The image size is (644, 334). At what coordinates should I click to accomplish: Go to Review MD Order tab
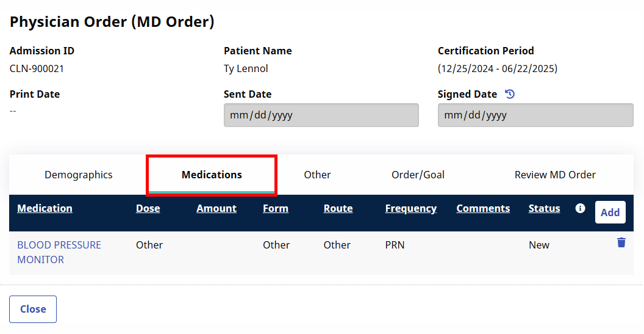pyautogui.click(x=555, y=175)
